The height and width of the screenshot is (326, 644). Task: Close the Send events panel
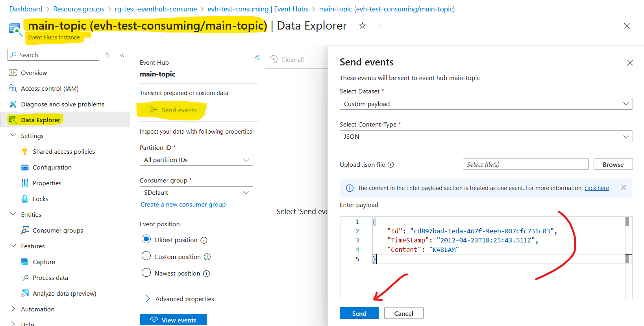coord(630,63)
